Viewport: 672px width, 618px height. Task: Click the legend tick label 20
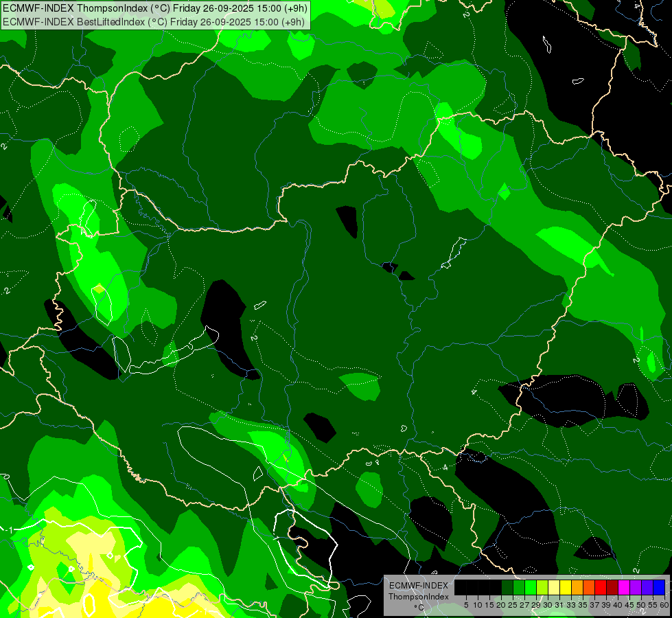[502, 605]
